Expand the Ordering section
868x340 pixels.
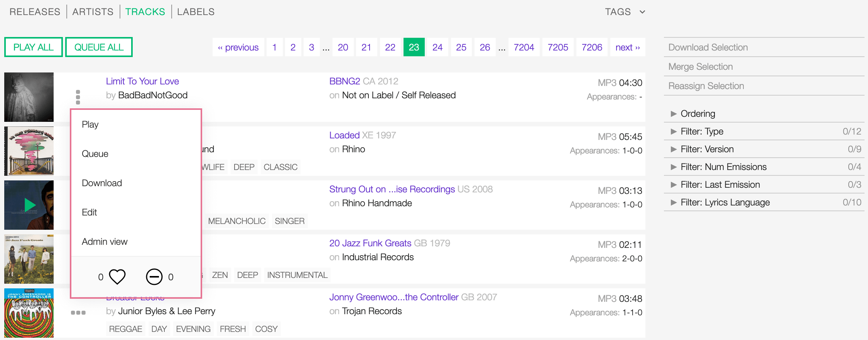(764, 114)
